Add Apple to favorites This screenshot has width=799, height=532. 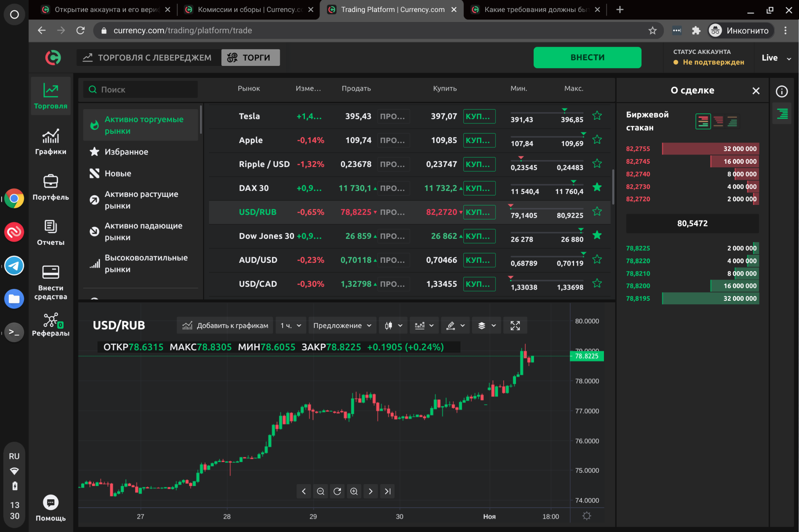[597, 140]
